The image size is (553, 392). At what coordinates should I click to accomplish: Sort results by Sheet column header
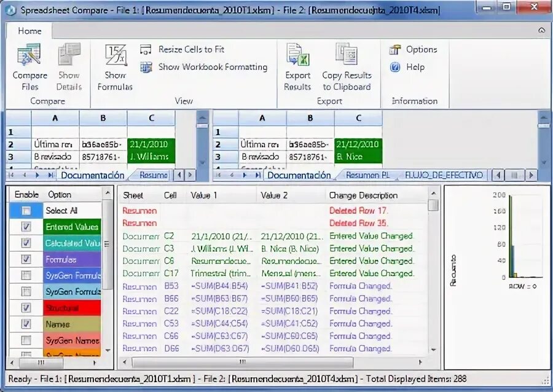click(x=139, y=195)
